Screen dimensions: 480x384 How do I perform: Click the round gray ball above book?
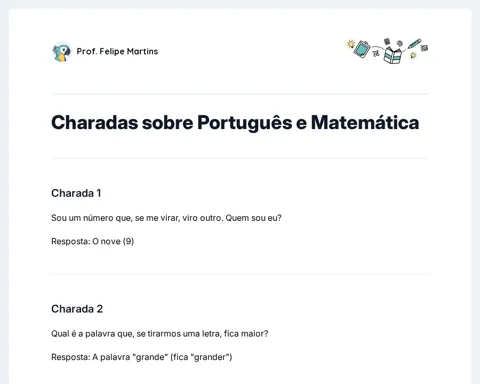click(x=399, y=43)
